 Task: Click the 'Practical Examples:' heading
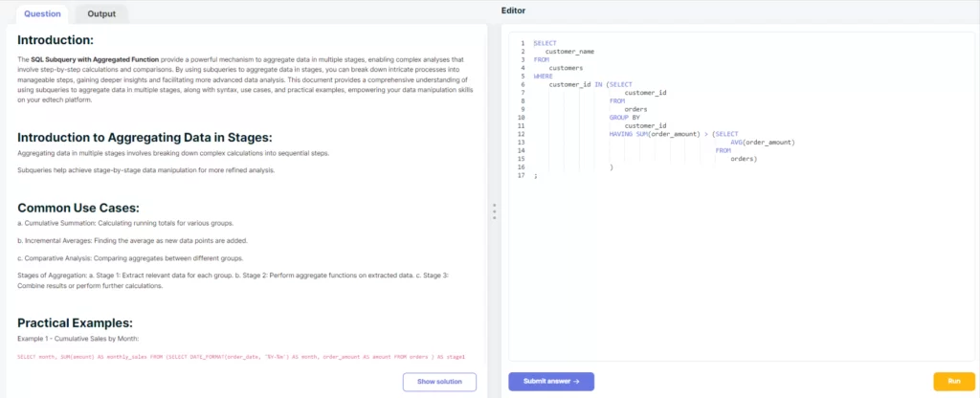75,323
